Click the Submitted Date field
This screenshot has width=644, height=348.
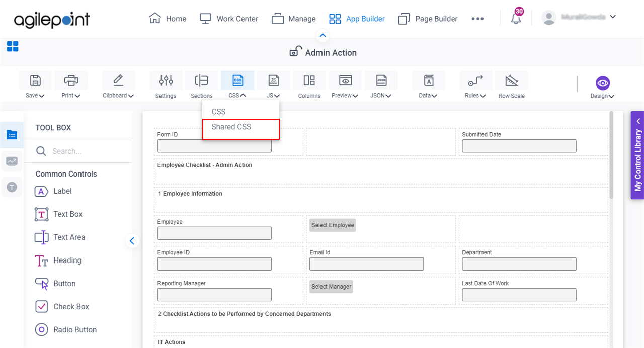coord(519,146)
